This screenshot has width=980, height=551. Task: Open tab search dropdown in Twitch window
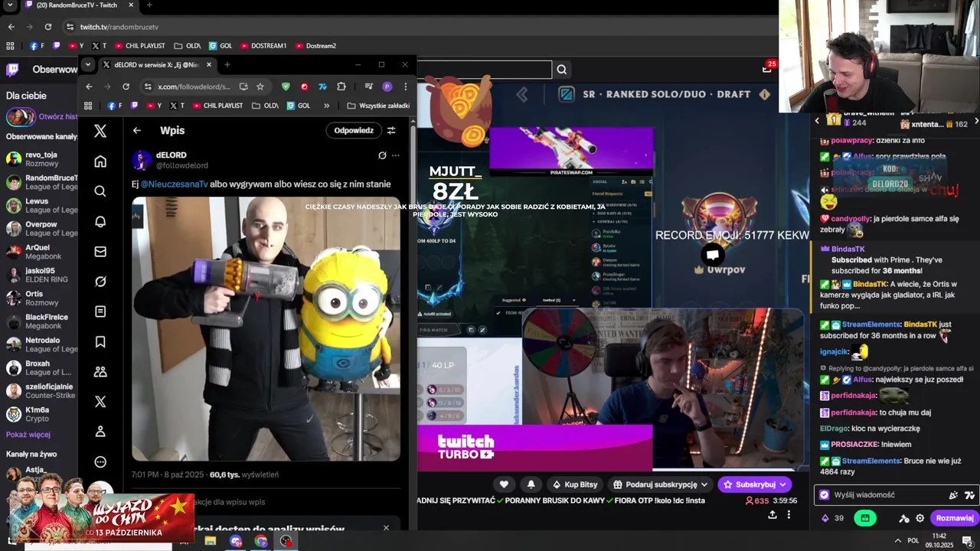coord(10,5)
